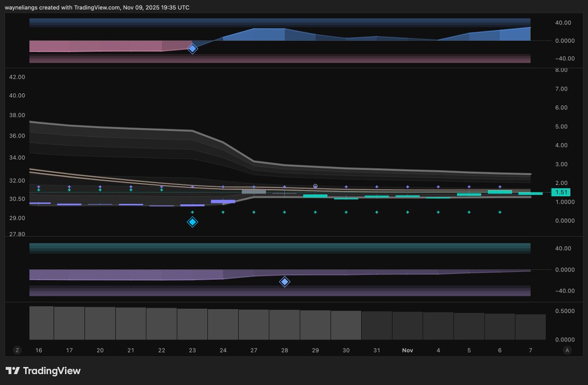This screenshot has width=588, height=385.
Task: Click the 17 date label on the time axis
Action: click(70, 350)
